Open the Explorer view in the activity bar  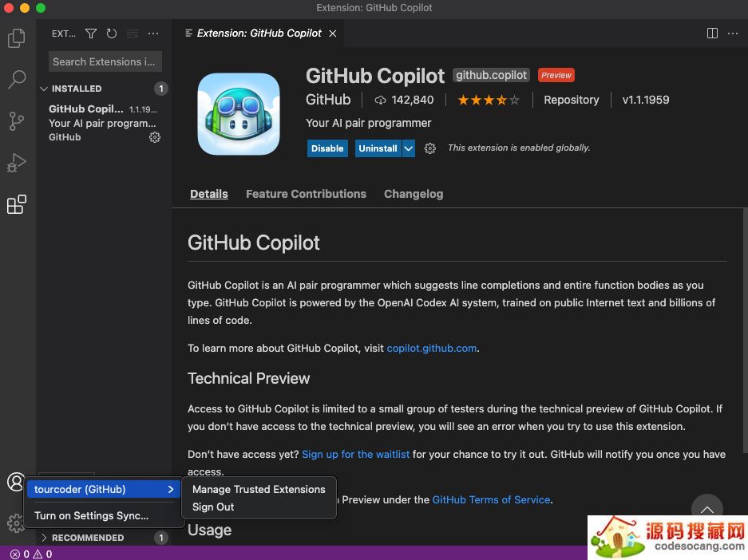(17, 37)
